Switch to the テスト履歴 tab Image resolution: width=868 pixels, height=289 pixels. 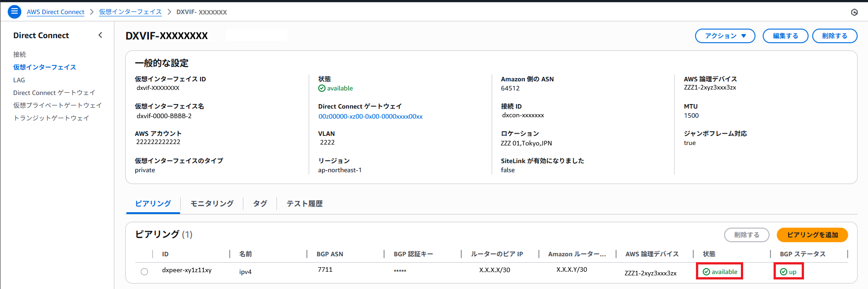(305, 204)
